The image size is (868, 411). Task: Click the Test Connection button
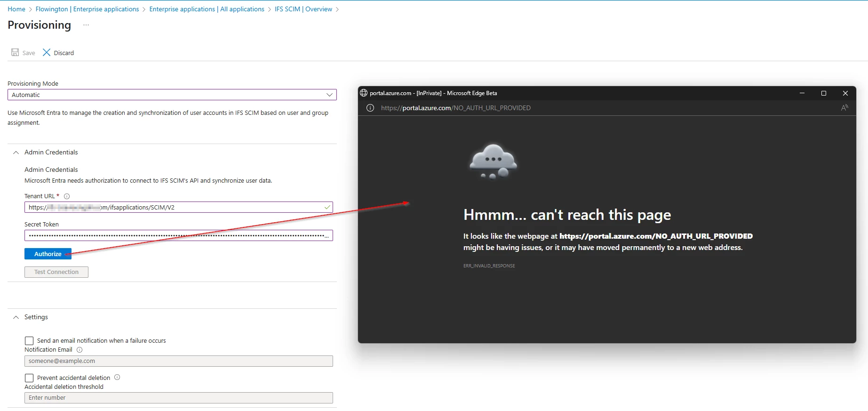click(x=56, y=272)
